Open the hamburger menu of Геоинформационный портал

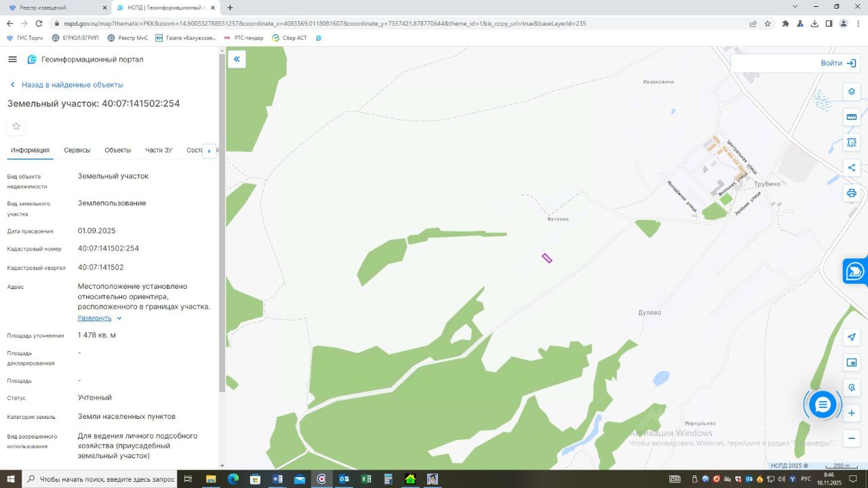(12, 60)
